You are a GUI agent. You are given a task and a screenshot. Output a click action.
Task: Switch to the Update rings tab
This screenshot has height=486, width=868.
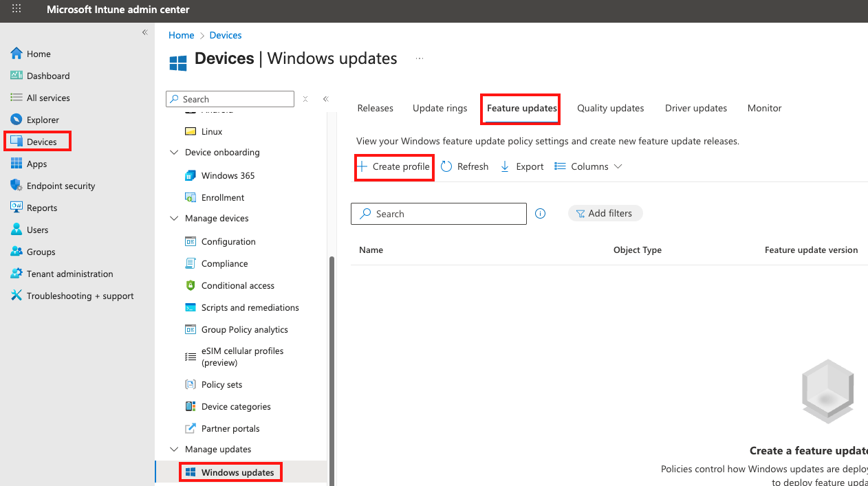(440, 108)
